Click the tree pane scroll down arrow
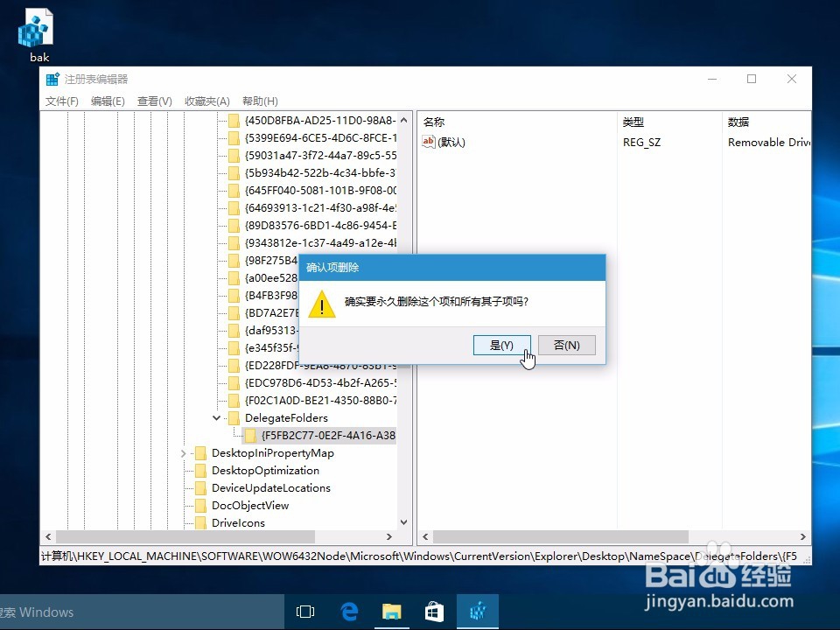840x630 pixels. 404,522
